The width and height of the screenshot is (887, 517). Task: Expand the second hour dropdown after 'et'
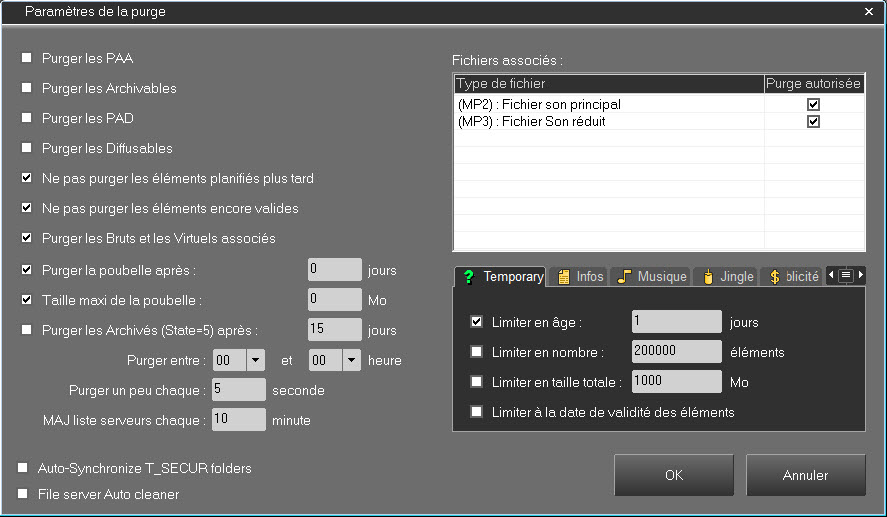coord(351,360)
